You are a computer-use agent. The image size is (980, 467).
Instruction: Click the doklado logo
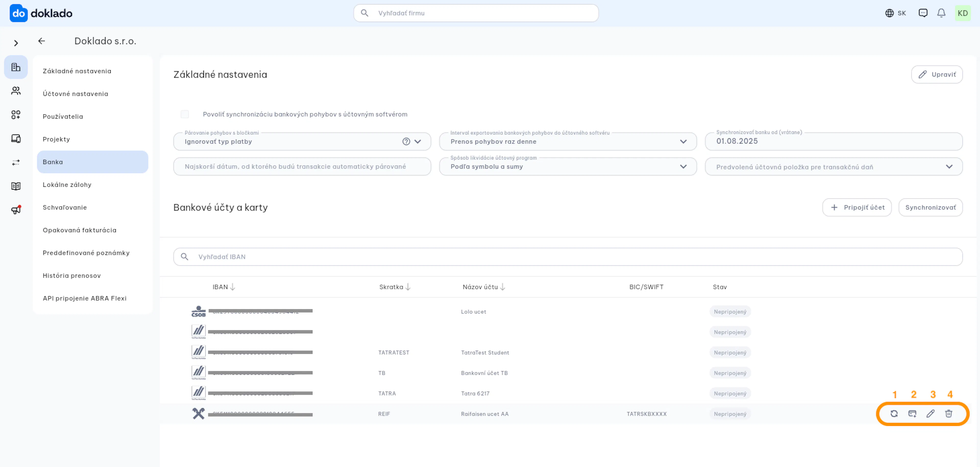pos(41,13)
